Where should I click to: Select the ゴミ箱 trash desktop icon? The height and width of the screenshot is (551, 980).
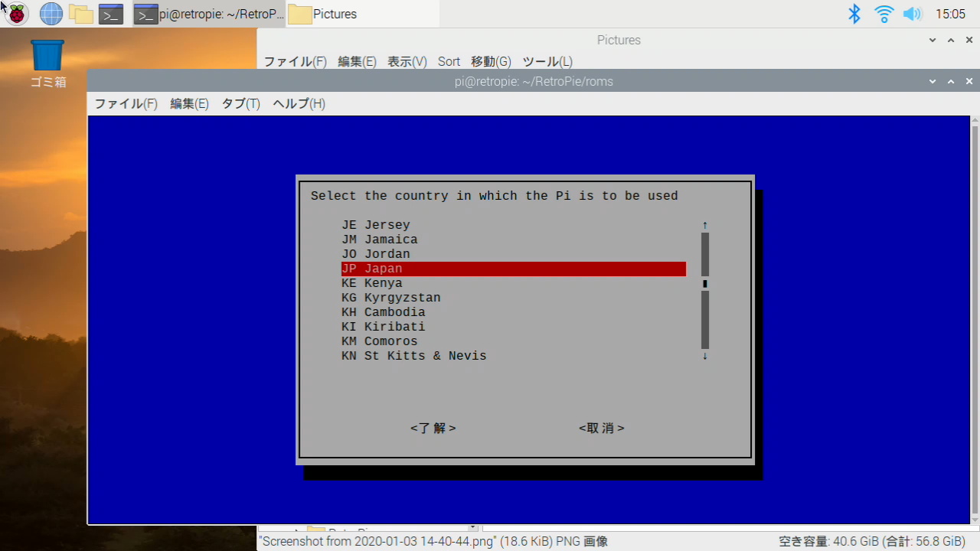click(x=47, y=64)
